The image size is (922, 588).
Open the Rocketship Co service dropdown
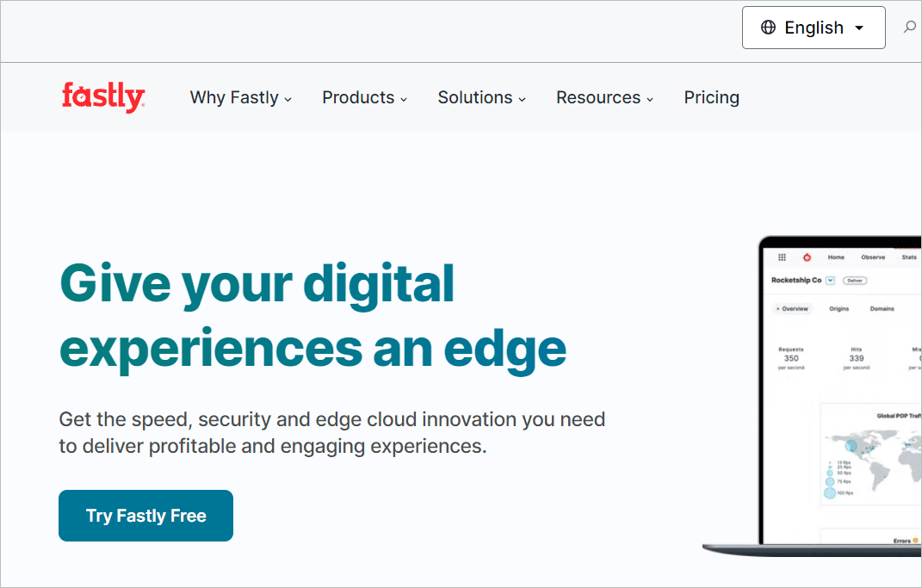(830, 281)
